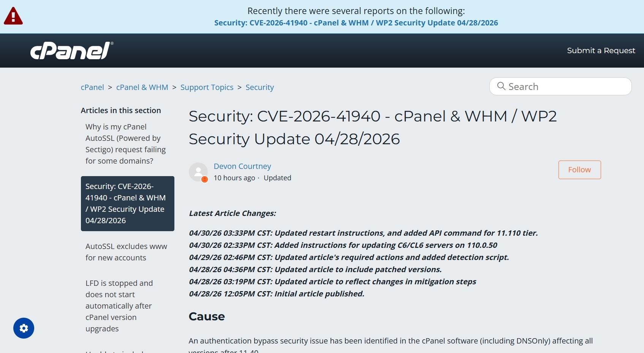Click the 'Recently there were several reports' banner text
The width and height of the screenshot is (644, 353).
pyautogui.click(x=356, y=11)
